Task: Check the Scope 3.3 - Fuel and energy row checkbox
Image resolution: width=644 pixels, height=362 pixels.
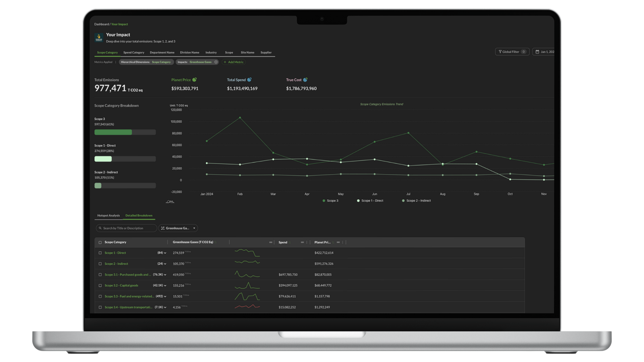Action: pyautogui.click(x=100, y=297)
